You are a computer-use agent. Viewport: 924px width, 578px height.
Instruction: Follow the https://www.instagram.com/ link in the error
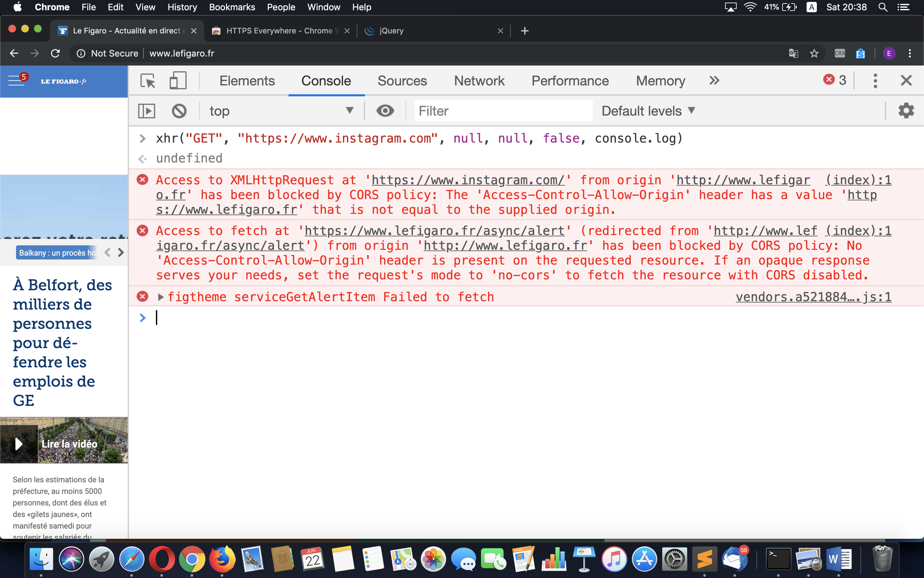(x=468, y=180)
